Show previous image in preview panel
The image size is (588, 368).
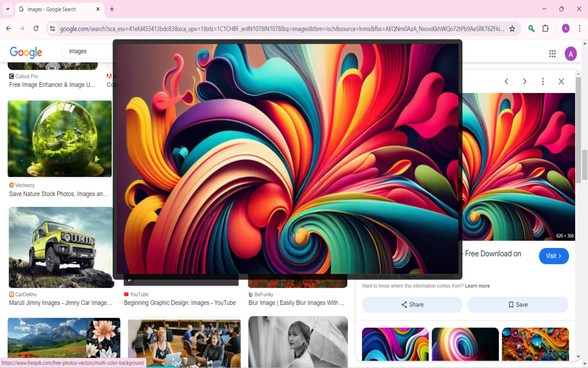[506, 81]
